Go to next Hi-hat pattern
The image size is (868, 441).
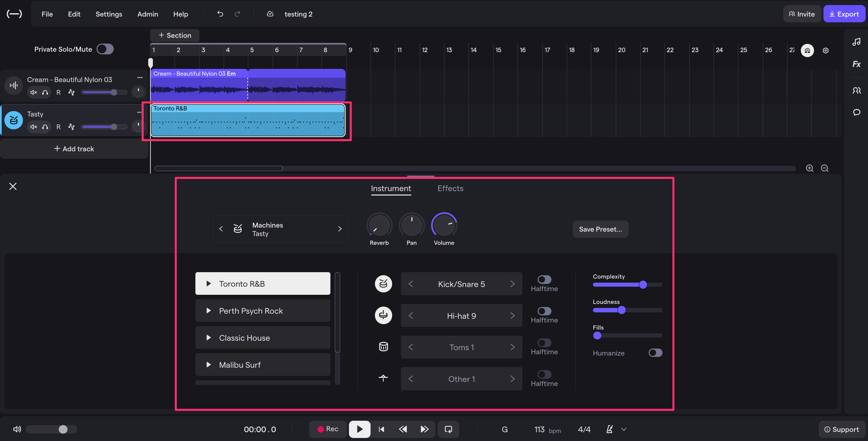tap(512, 316)
